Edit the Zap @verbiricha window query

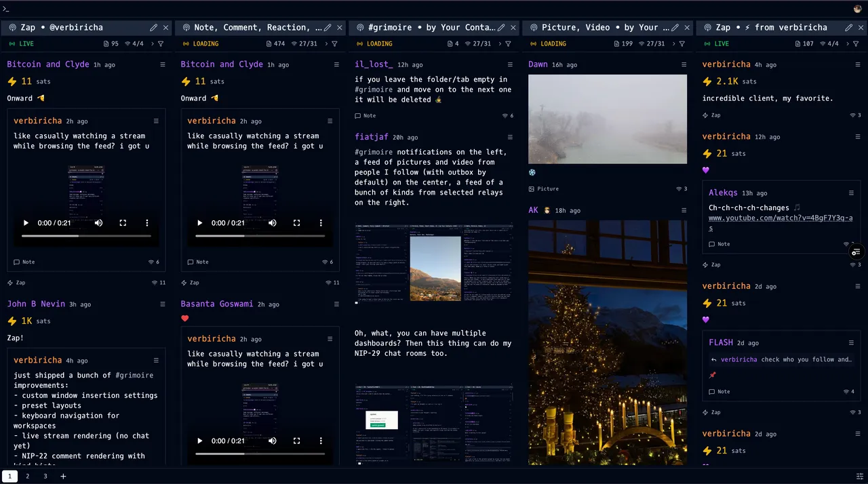click(154, 28)
